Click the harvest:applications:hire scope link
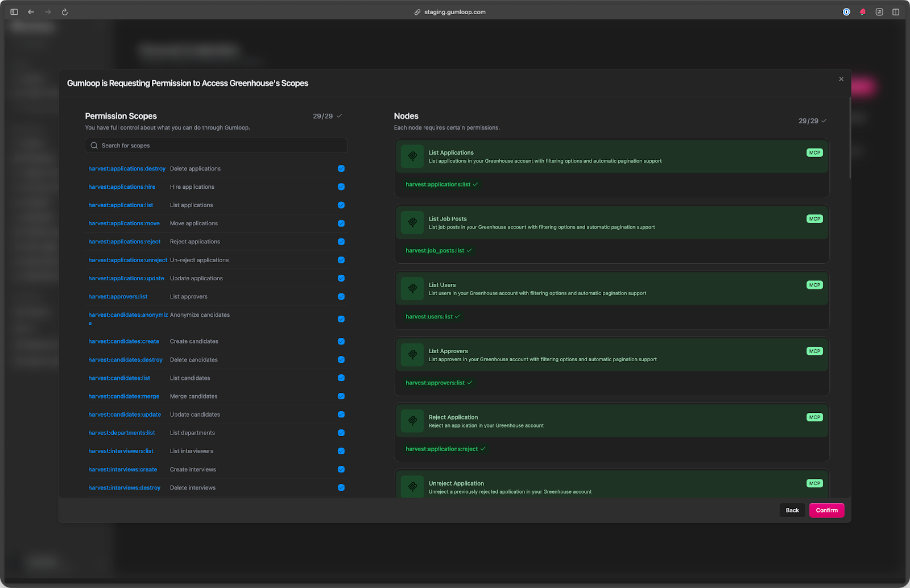Viewport: 910px width, 588px height. tap(122, 187)
